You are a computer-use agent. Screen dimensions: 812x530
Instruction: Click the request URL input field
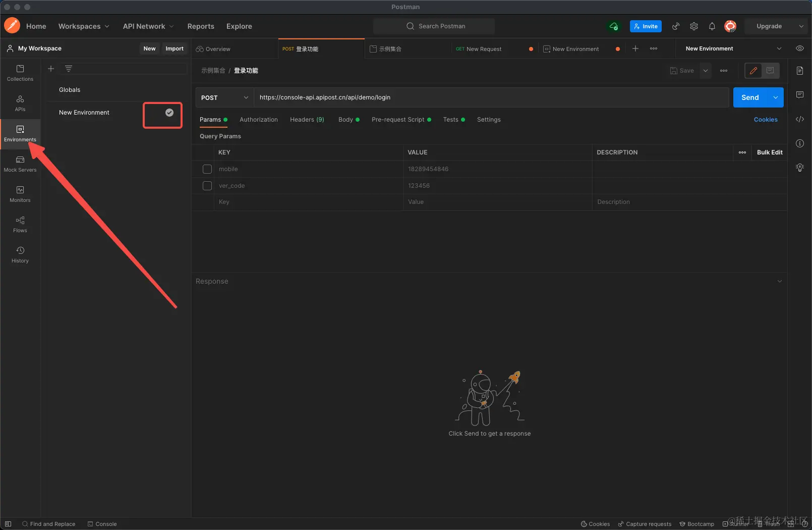[x=491, y=97]
